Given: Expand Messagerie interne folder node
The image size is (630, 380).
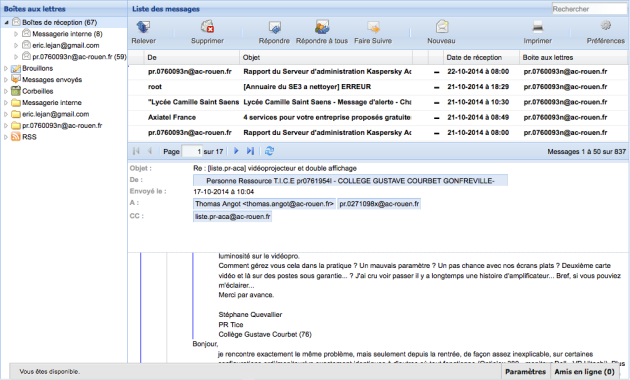Looking at the screenshot, I should coord(6,103).
